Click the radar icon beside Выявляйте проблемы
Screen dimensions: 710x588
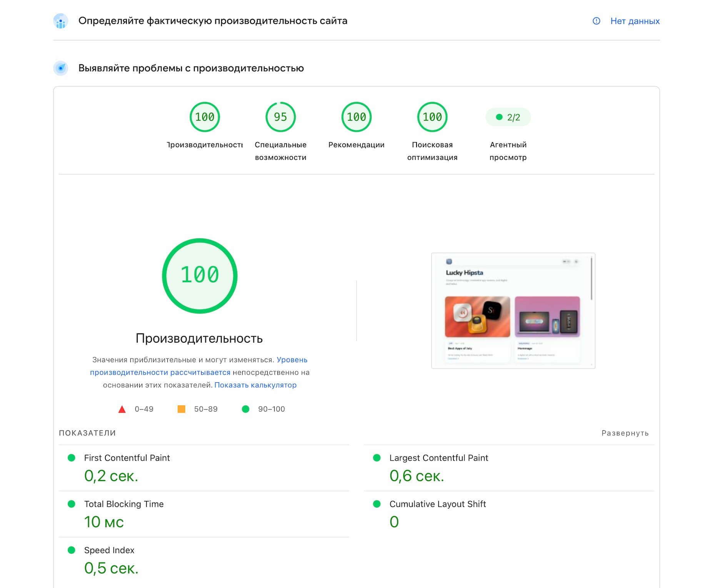(61, 68)
